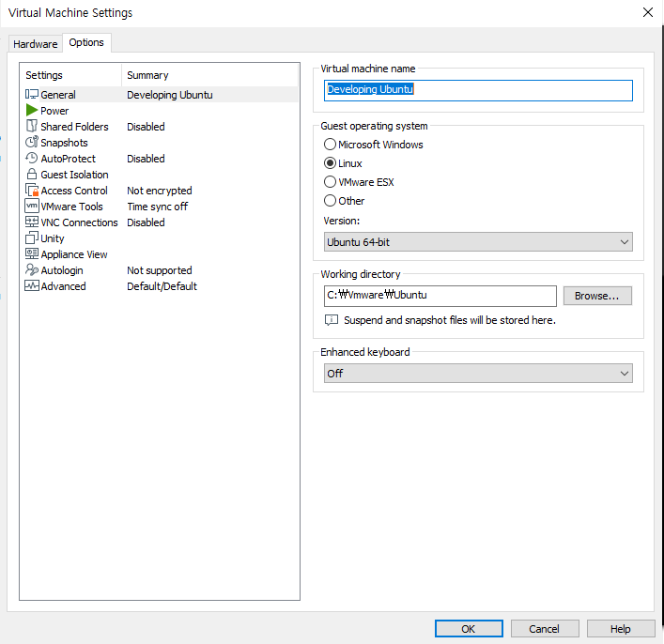
Task: Click the Shared Folders icon
Action: [32, 126]
